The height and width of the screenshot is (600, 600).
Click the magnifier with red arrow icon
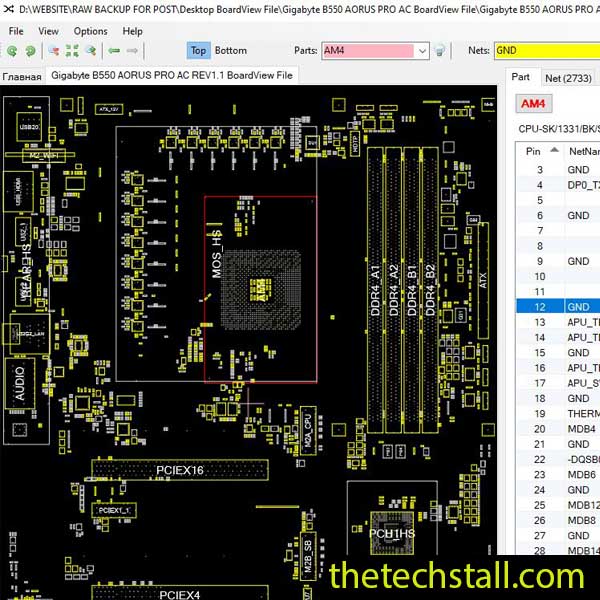54,51
